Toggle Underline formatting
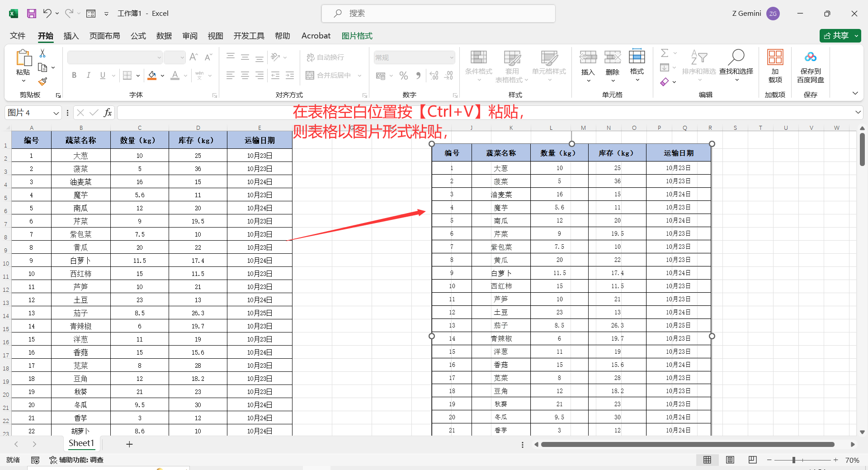 (x=103, y=76)
